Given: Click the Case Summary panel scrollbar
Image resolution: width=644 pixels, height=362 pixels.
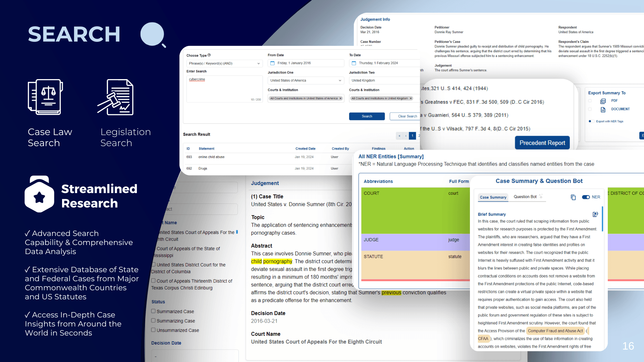Looking at the screenshot, I should tap(602, 219).
